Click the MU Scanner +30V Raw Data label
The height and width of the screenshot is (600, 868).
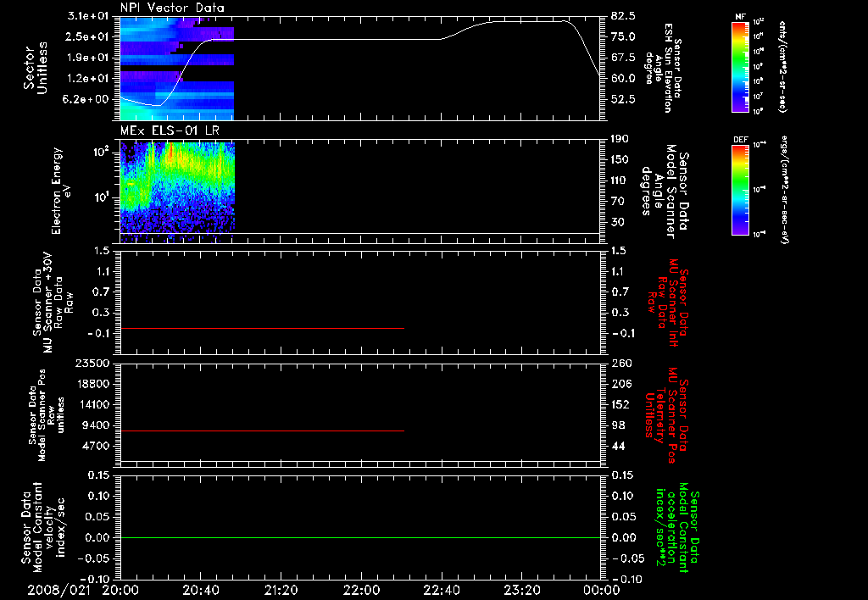pyautogui.click(x=53, y=303)
